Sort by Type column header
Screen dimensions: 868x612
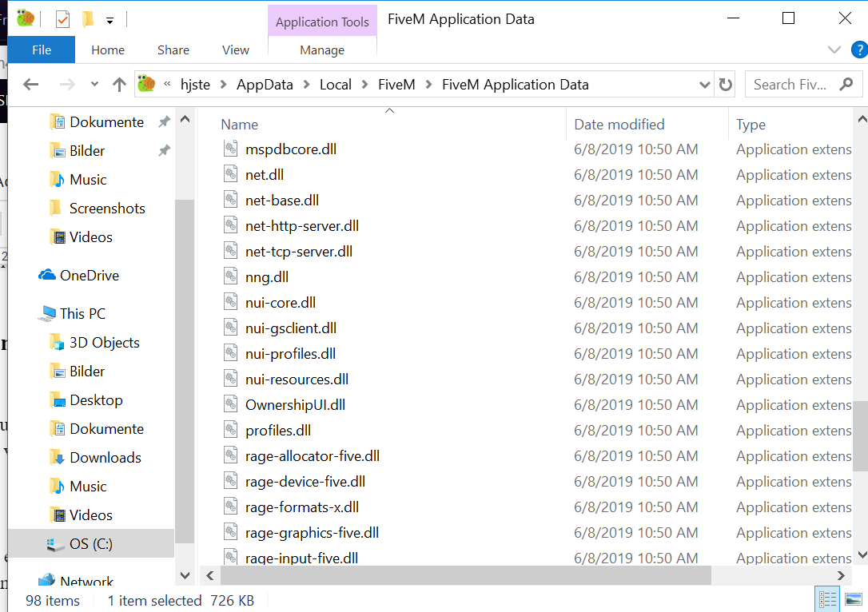(751, 125)
